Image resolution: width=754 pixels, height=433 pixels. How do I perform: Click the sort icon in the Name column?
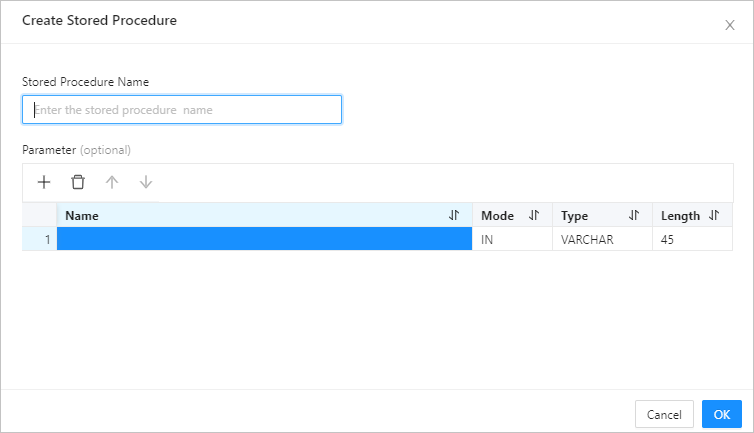[x=454, y=215]
